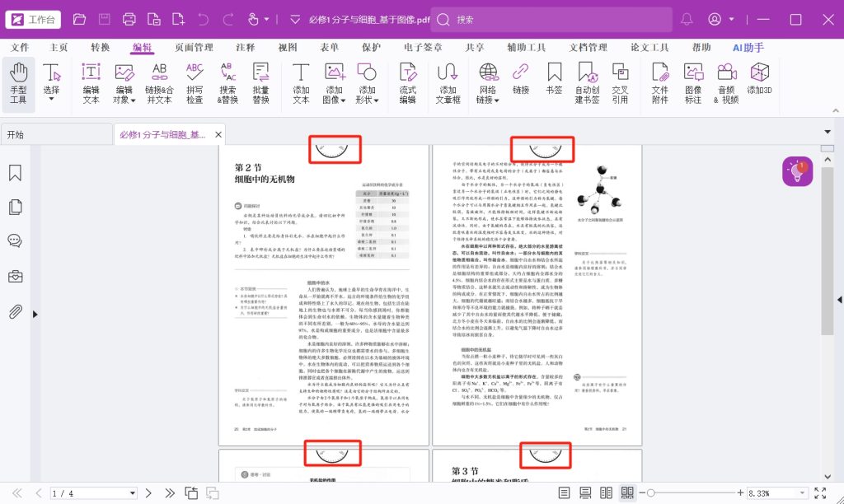
Task: Select the Hand tool (手型工具)
Action: pos(18,84)
